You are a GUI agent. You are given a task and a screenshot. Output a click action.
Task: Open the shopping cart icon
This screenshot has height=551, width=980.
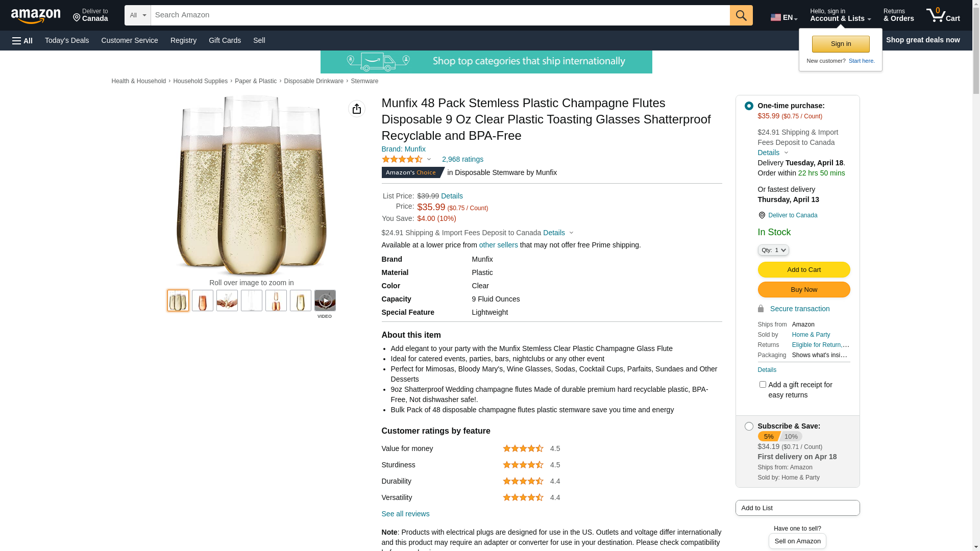pyautogui.click(x=942, y=15)
